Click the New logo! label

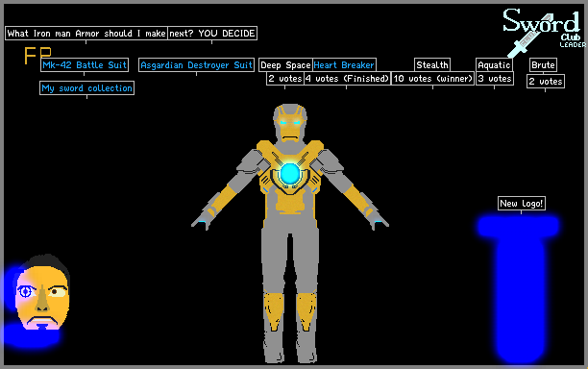click(522, 204)
